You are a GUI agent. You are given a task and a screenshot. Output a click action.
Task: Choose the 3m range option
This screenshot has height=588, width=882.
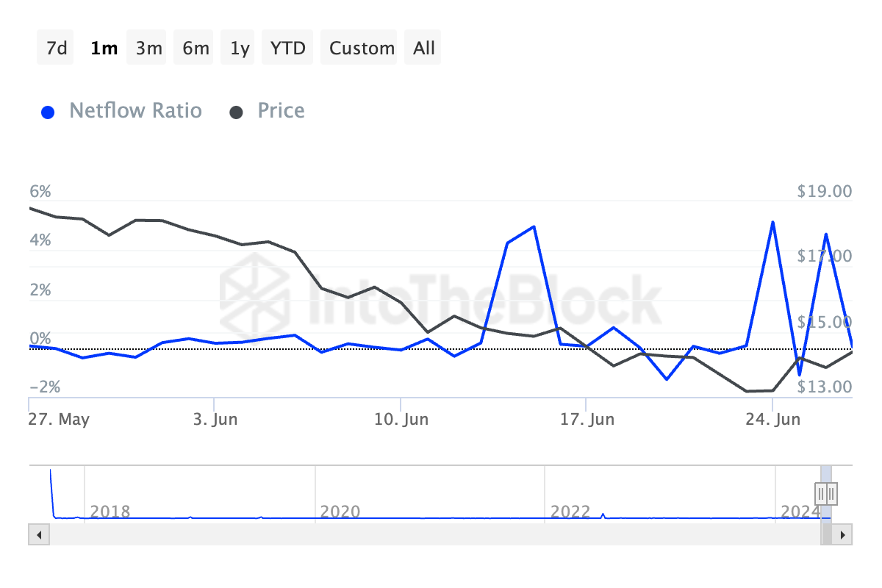tap(148, 49)
